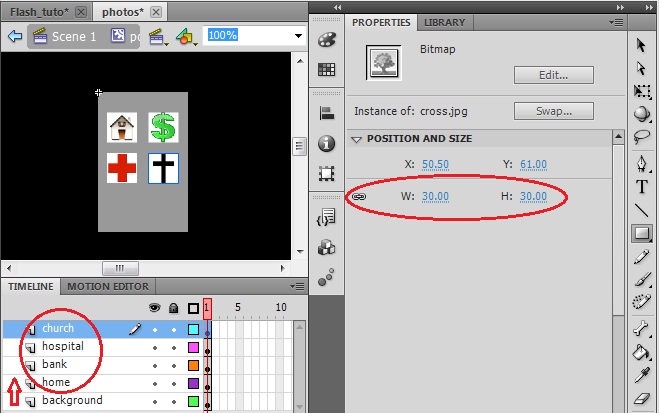Select the Bone tool

click(x=642, y=329)
